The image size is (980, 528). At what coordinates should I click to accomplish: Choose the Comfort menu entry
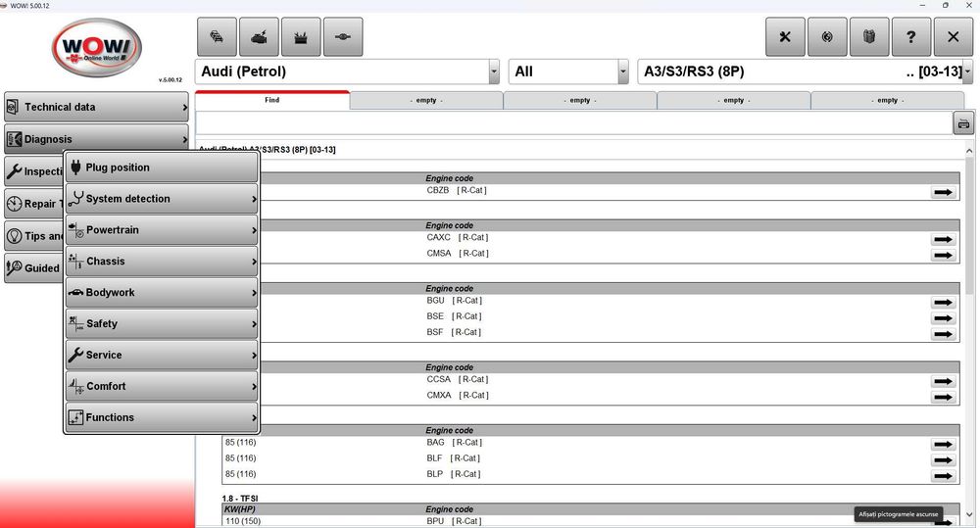coord(162,386)
